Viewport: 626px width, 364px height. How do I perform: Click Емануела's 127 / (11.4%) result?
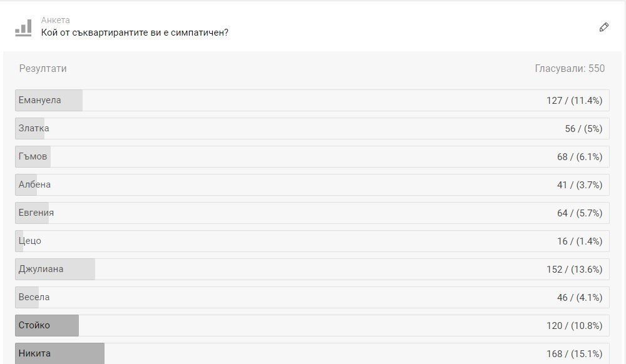(574, 101)
